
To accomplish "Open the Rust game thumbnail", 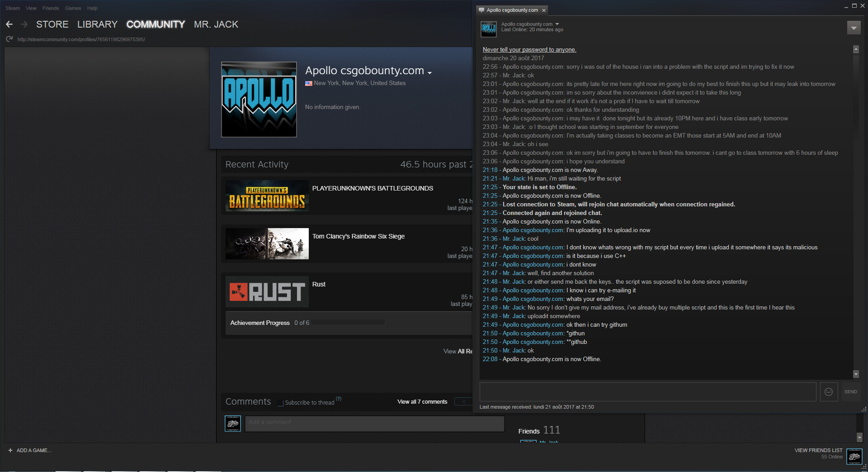I will click(x=267, y=292).
